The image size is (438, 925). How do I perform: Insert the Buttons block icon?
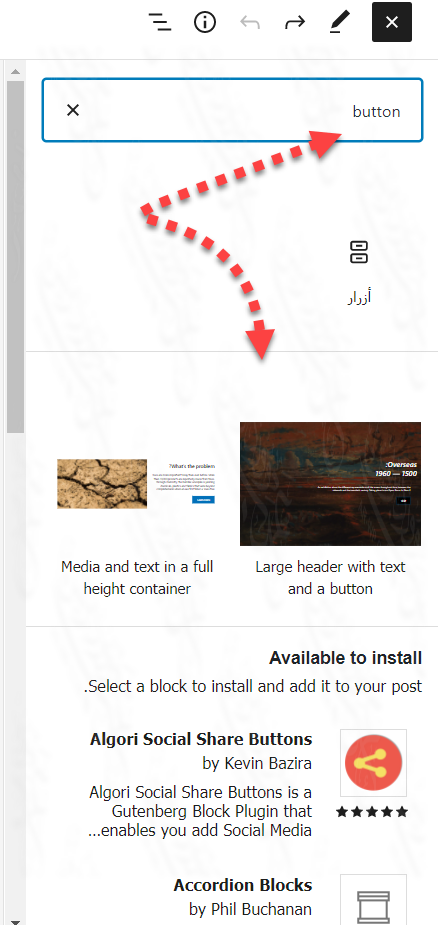coord(358,252)
